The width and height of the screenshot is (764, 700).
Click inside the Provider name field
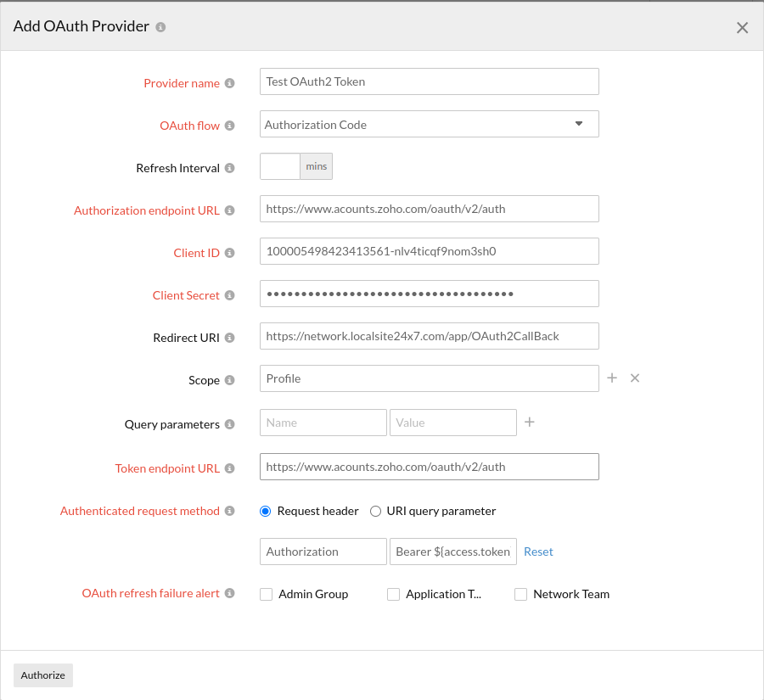[429, 81]
